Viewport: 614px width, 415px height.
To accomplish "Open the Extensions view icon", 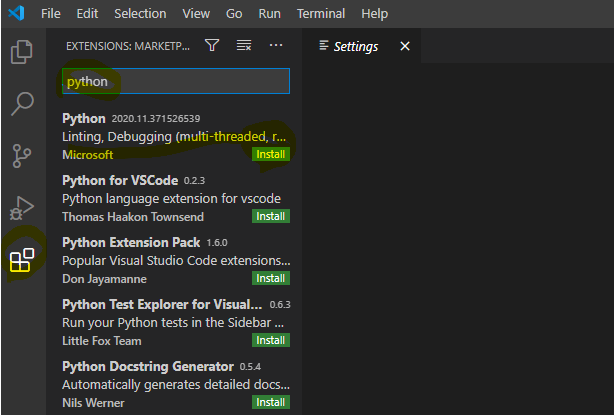I will (x=22, y=260).
